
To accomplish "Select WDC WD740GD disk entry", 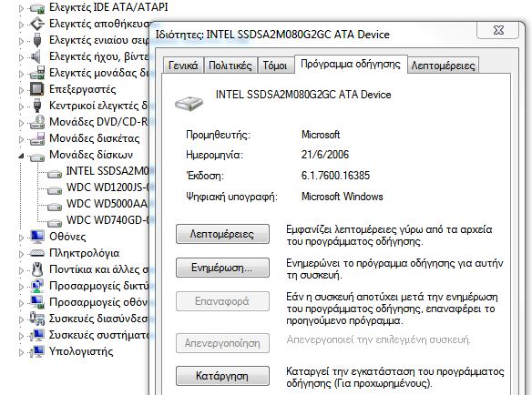I will tap(107, 219).
